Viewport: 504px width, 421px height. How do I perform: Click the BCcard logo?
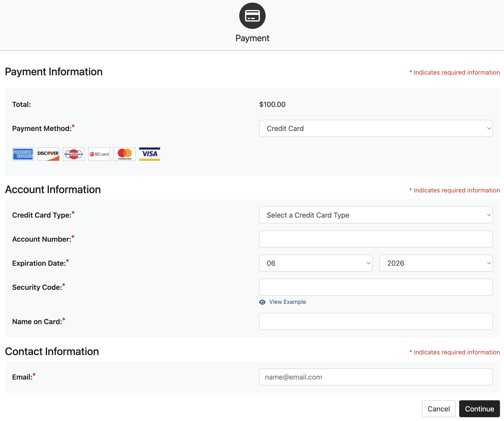pyautogui.click(x=99, y=154)
